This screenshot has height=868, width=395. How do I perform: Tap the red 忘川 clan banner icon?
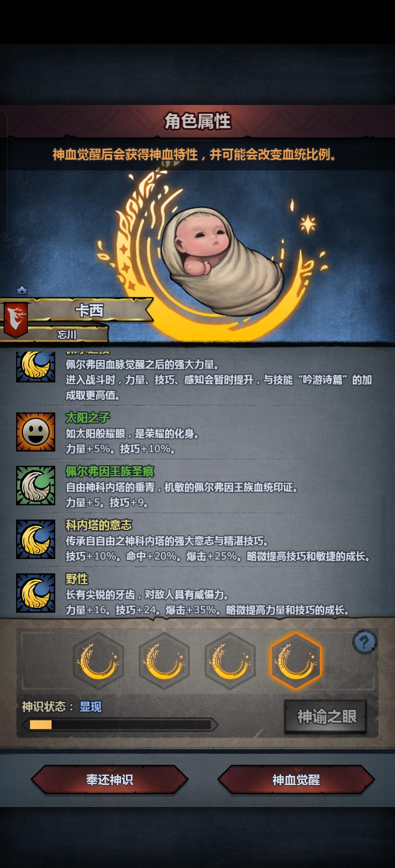pyautogui.click(x=15, y=320)
